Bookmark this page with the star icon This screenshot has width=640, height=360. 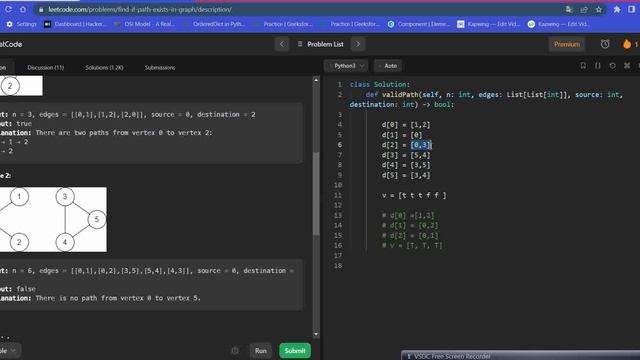tap(599, 9)
